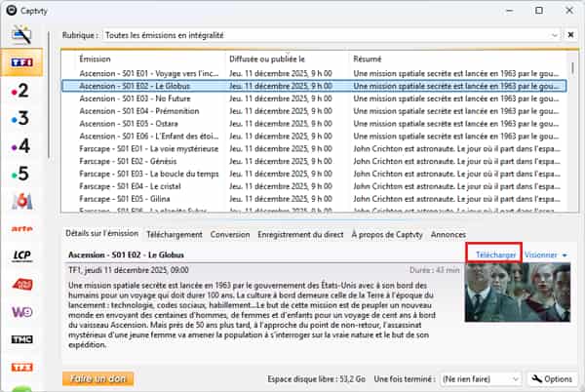Open the magic wand search tool

tap(21, 35)
